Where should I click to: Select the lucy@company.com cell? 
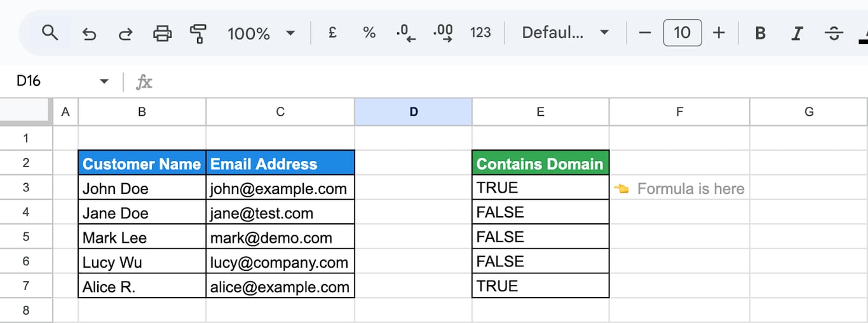(280, 261)
